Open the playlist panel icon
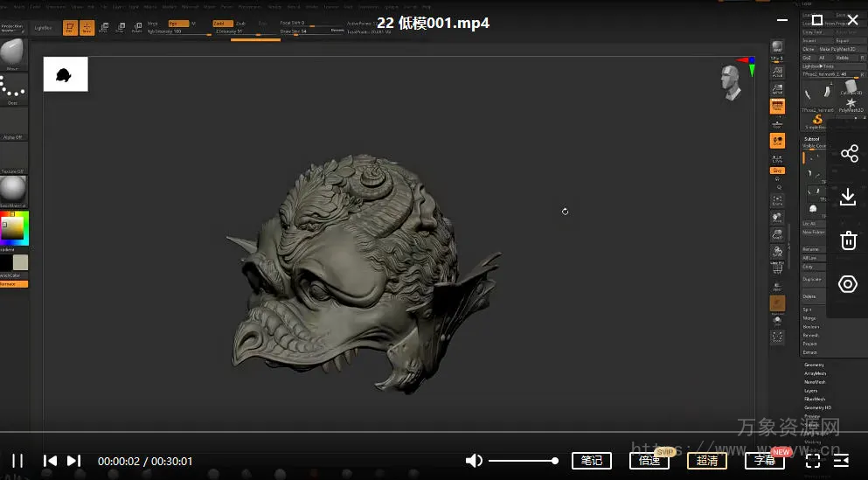This screenshot has height=480, width=868. pyautogui.click(x=842, y=461)
